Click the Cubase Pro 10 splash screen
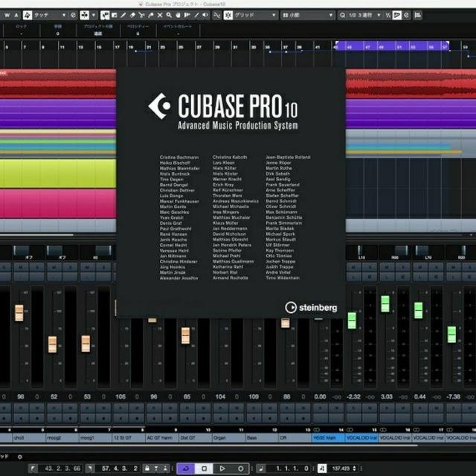Screen dimensions: 476x476 [231, 193]
